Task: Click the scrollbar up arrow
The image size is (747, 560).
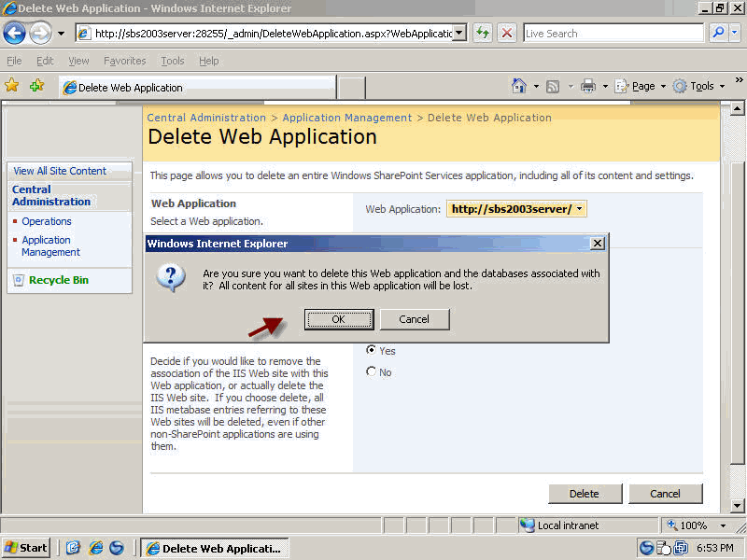Action: tap(737, 108)
